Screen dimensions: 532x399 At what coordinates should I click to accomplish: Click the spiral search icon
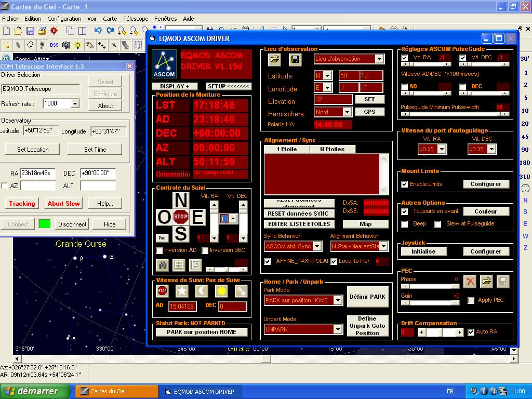(x=195, y=265)
